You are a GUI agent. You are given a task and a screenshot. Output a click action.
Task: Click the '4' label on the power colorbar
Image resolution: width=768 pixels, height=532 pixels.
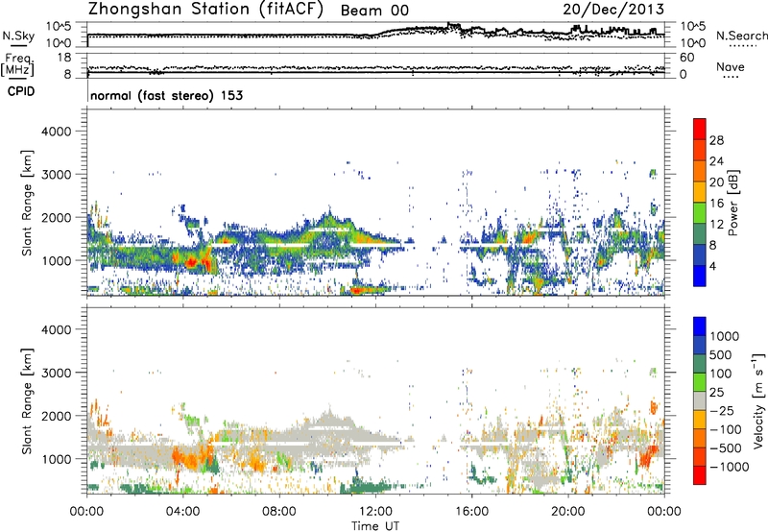(712, 267)
